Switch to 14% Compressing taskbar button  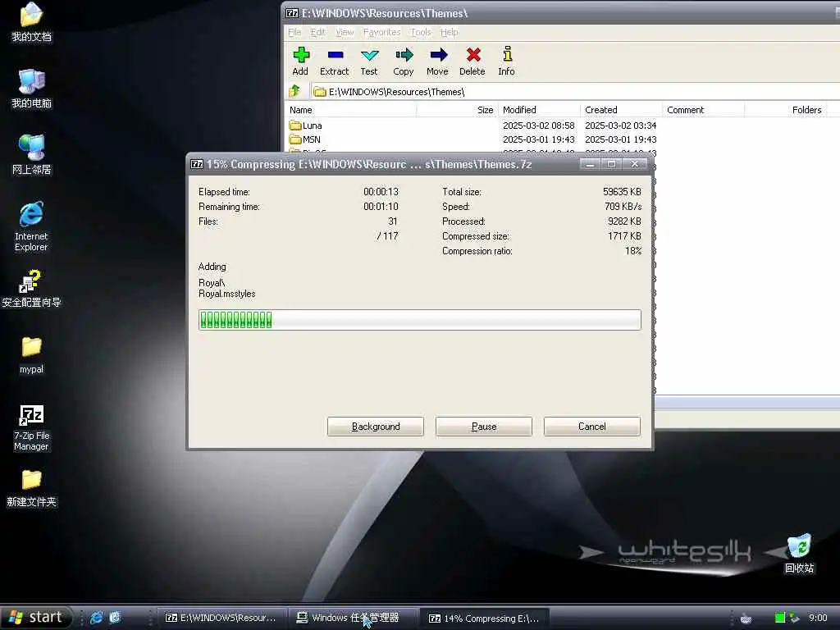click(x=484, y=619)
